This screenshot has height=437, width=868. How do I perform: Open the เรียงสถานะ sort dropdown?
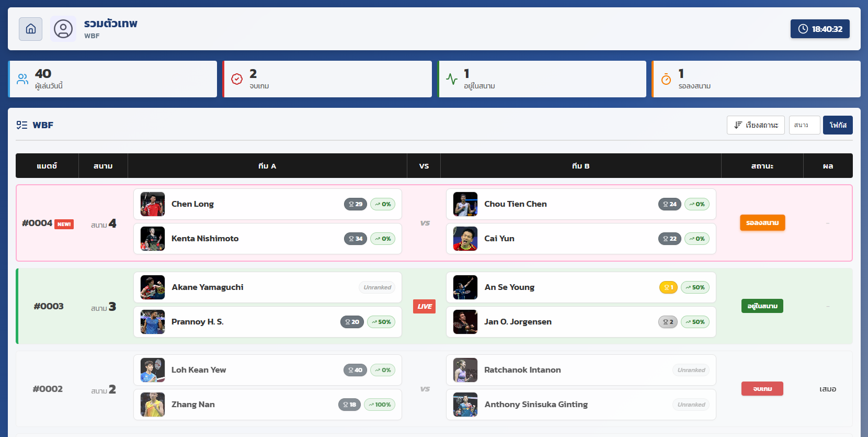pyautogui.click(x=755, y=125)
